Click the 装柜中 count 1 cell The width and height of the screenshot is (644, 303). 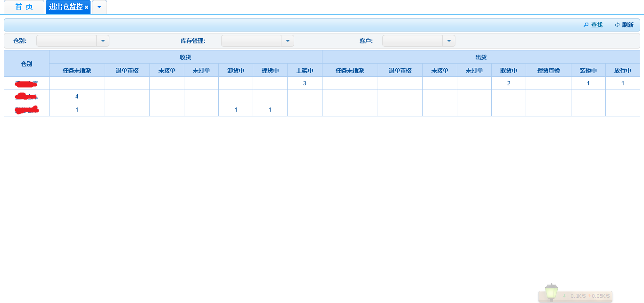(x=588, y=83)
